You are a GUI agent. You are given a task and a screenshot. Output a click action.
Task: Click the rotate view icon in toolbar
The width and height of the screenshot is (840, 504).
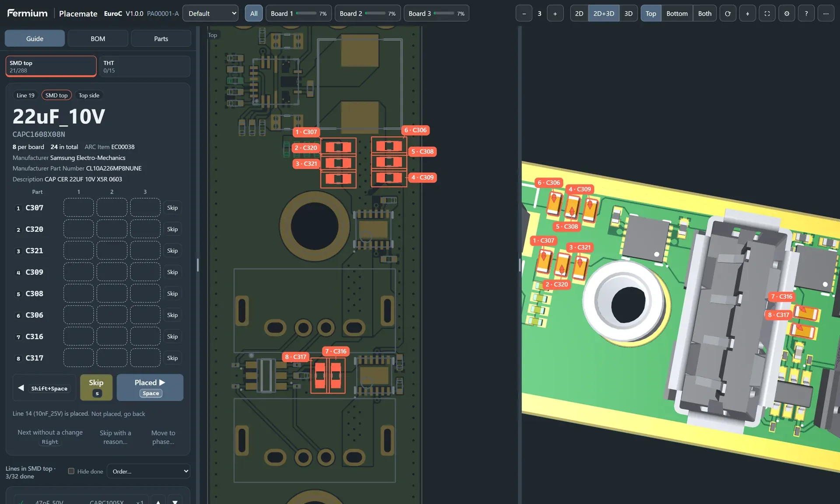coord(728,14)
